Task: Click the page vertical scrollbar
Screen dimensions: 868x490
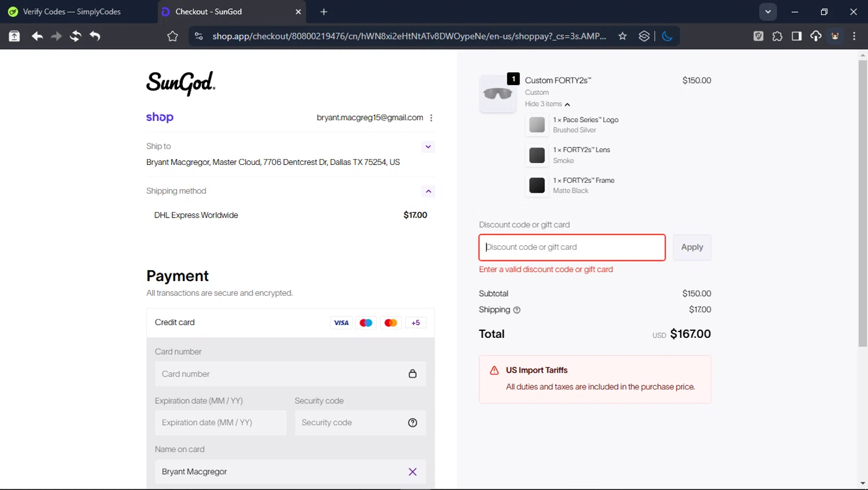Action: pyautogui.click(x=863, y=202)
